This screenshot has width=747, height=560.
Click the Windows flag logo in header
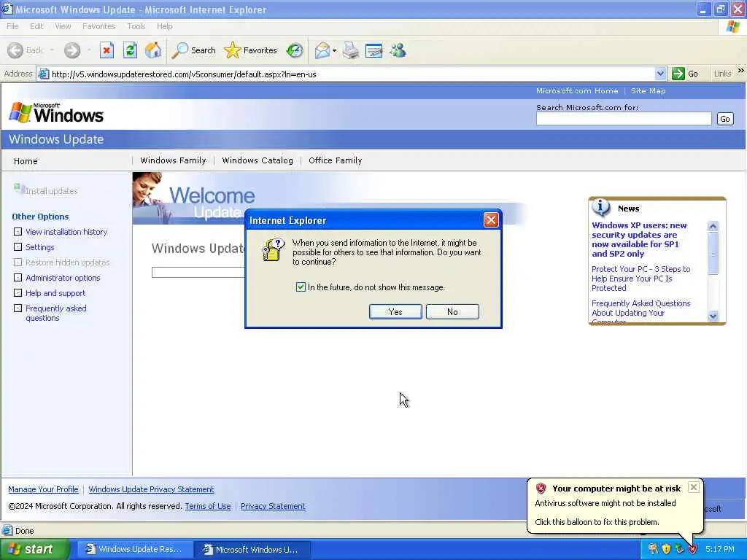tap(20, 112)
